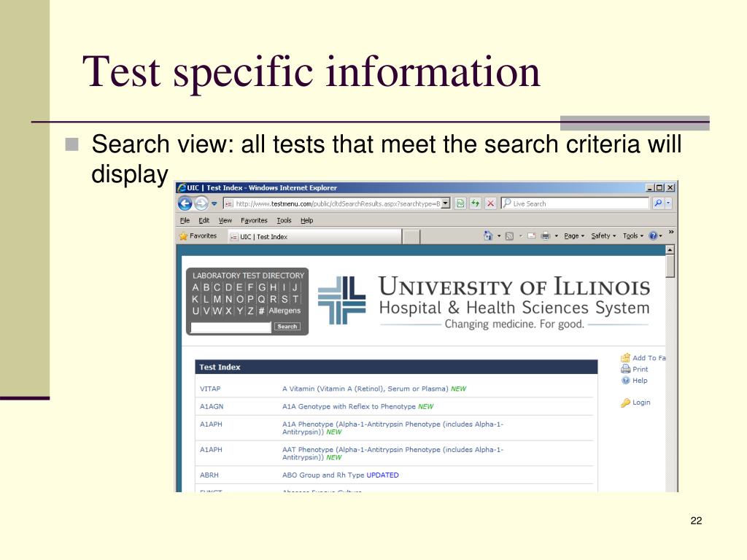Click the scrollbar up arrow

670,250
